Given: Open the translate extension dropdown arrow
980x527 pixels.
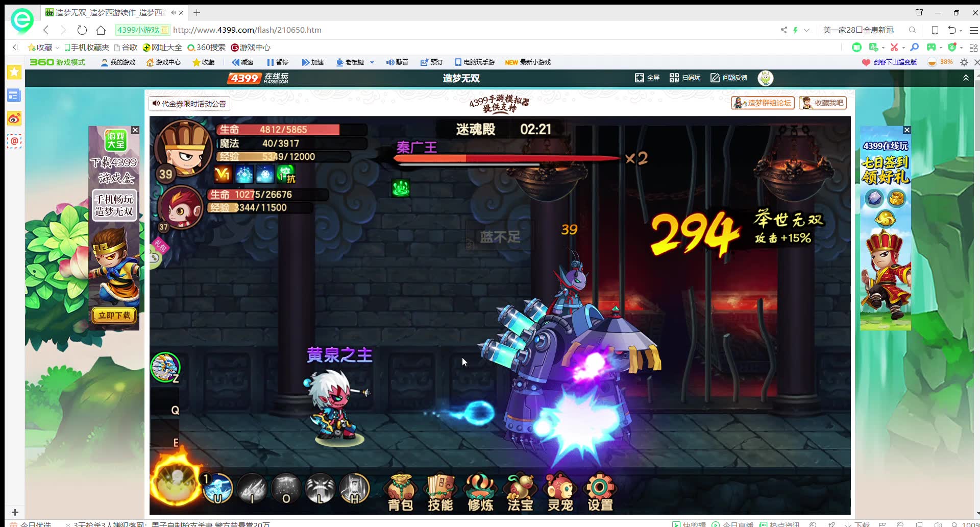Looking at the screenshot, I should point(883,48).
